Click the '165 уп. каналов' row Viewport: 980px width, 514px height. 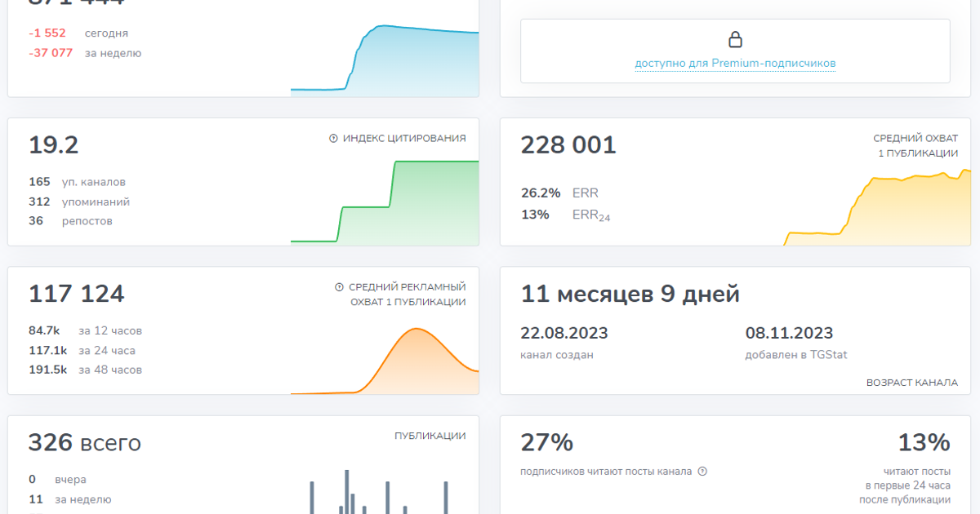(x=78, y=182)
